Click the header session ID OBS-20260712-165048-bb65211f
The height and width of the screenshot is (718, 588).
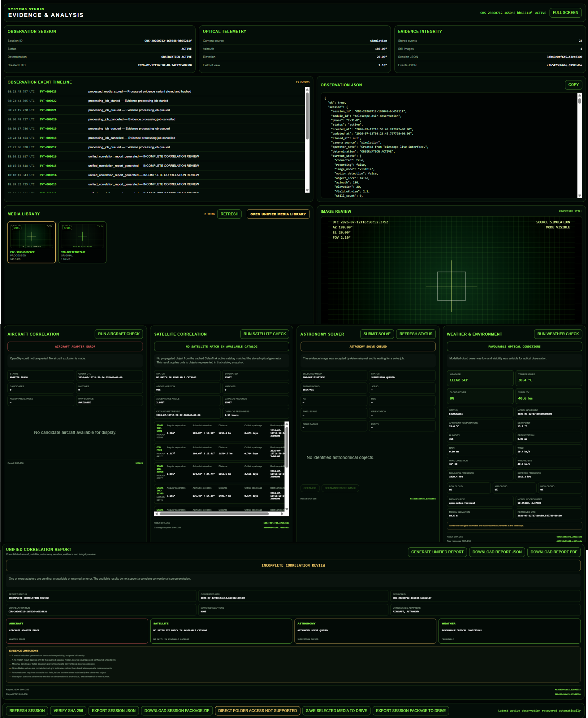506,13
